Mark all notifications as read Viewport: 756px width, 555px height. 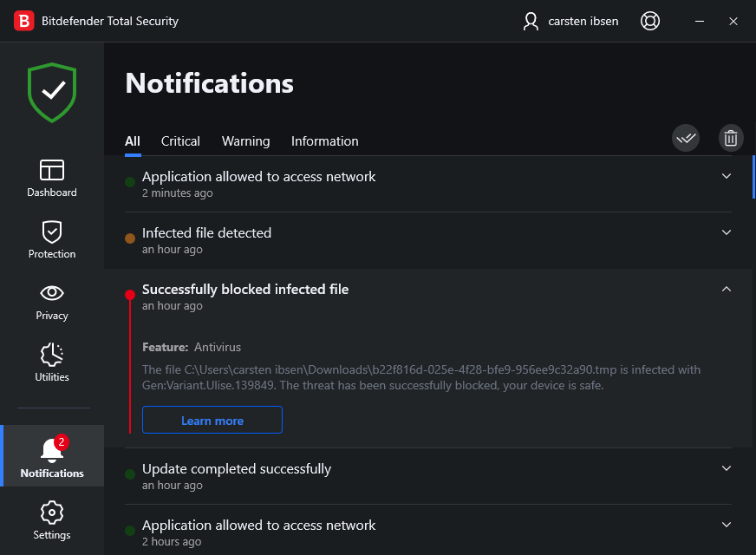click(686, 138)
